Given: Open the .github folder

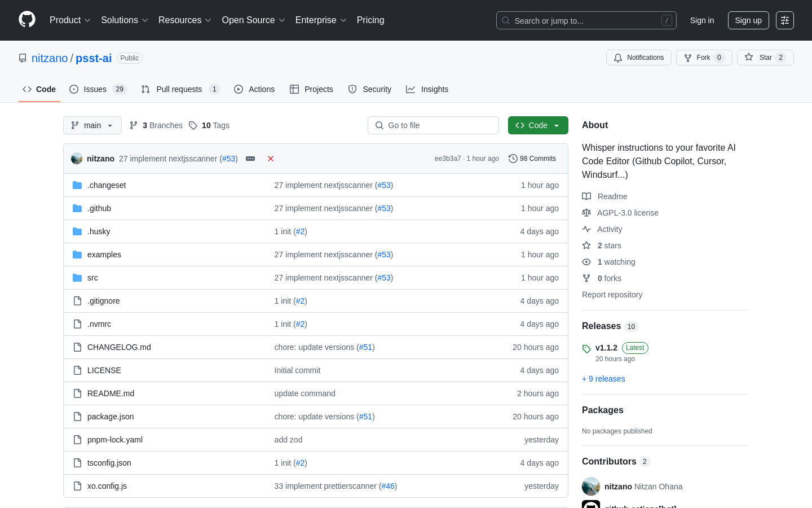Looking at the screenshot, I should click(99, 208).
